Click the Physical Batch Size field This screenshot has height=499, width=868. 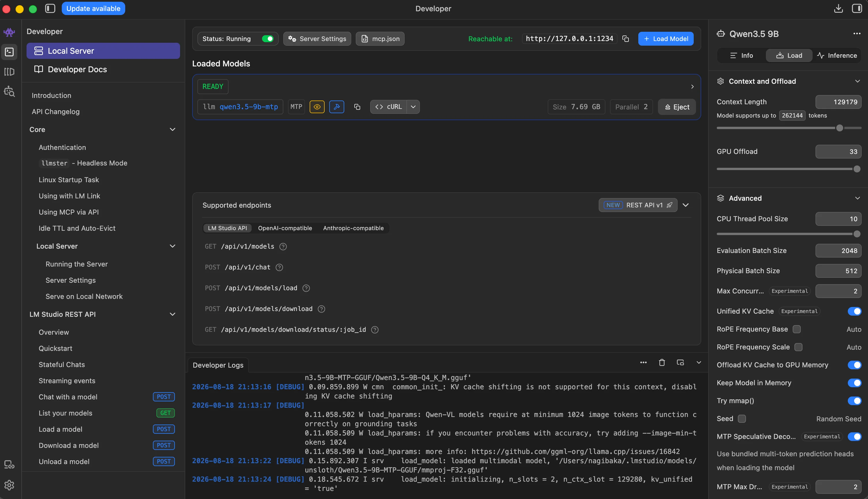[x=838, y=271]
